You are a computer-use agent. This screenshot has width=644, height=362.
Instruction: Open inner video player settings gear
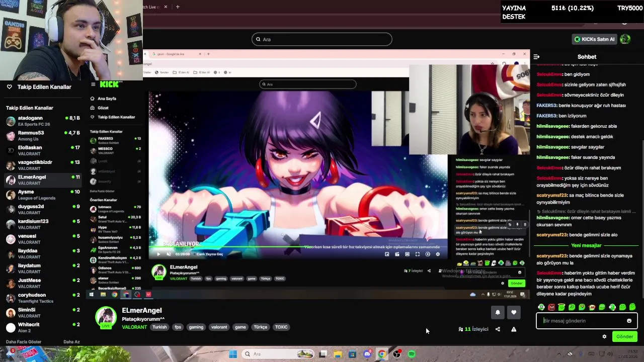tap(437, 254)
